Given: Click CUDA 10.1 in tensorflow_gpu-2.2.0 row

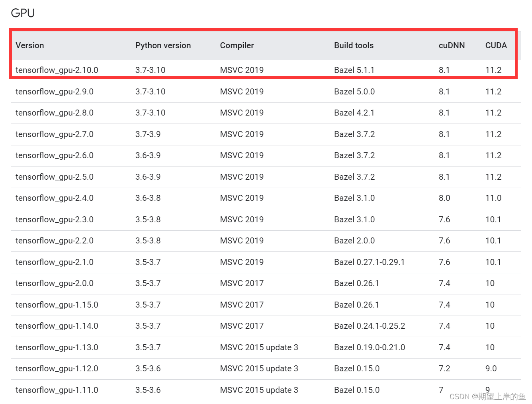Looking at the screenshot, I should pyautogui.click(x=493, y=241).
